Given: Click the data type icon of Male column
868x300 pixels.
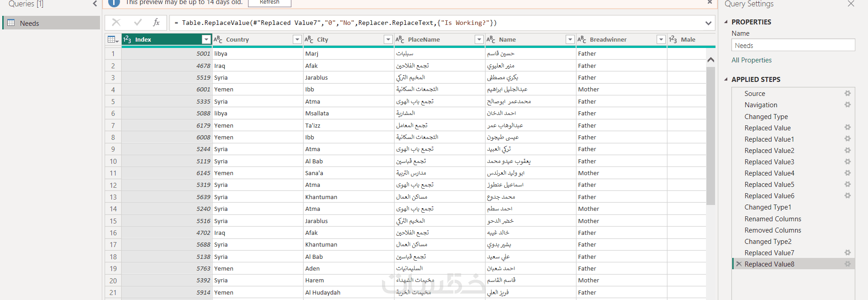Looking at the screenshot, I should coord(673,40).
